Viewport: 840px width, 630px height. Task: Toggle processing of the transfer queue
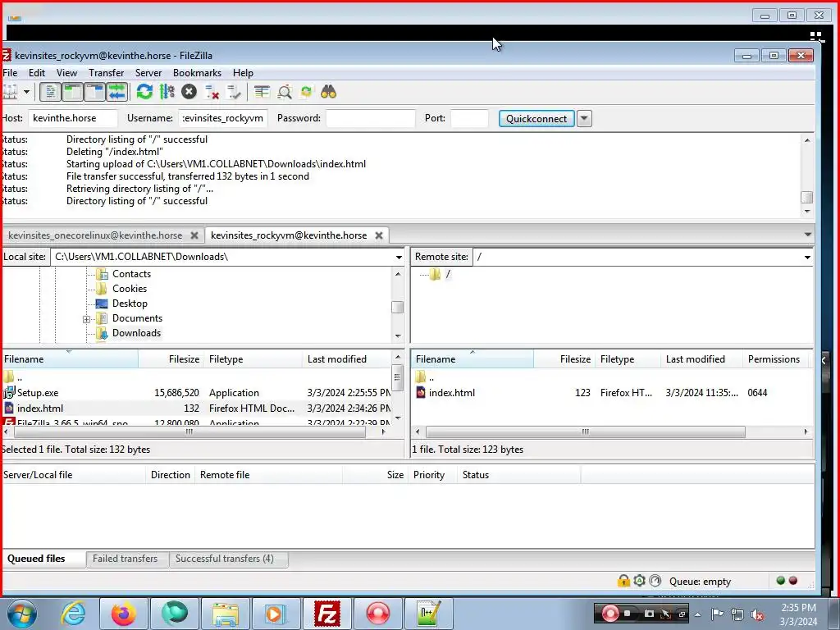tap(167, 92)
